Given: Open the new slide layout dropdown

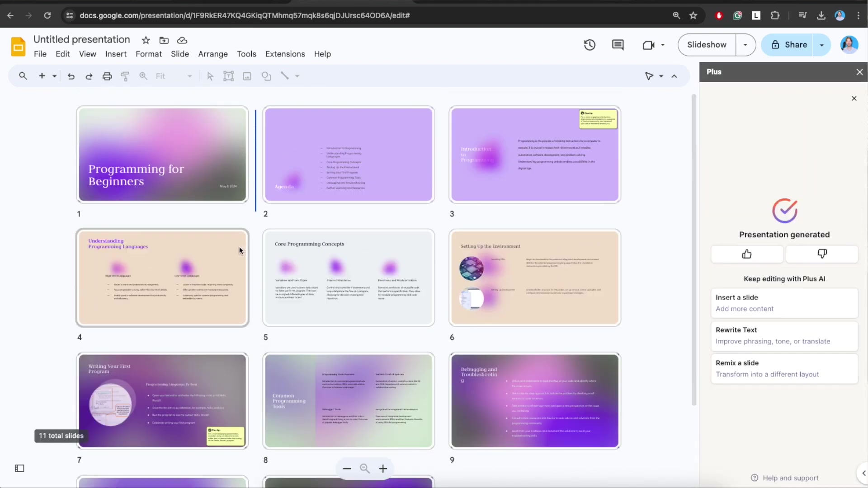Looking at the screenshot, I should (x=54, y=76).
